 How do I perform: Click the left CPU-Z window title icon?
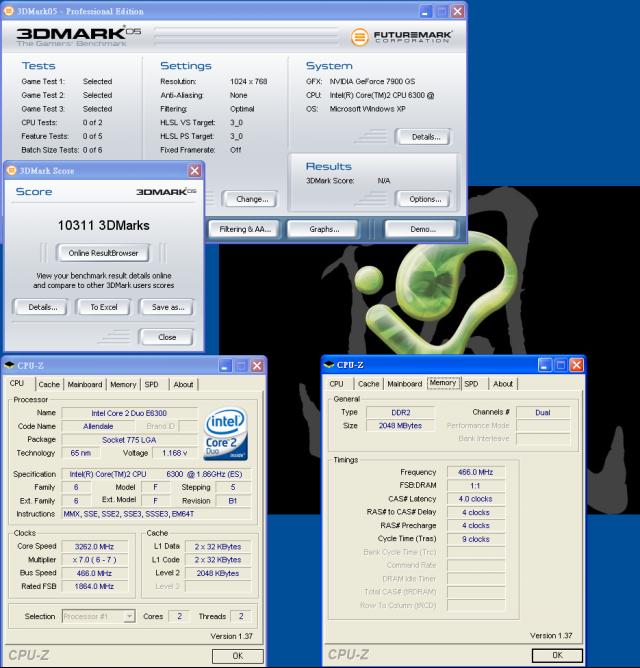(x=9, y=366)
